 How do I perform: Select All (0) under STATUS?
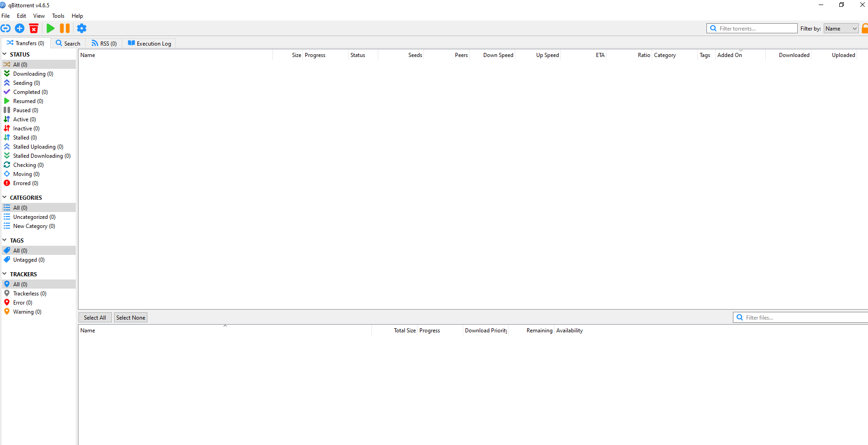39,64
